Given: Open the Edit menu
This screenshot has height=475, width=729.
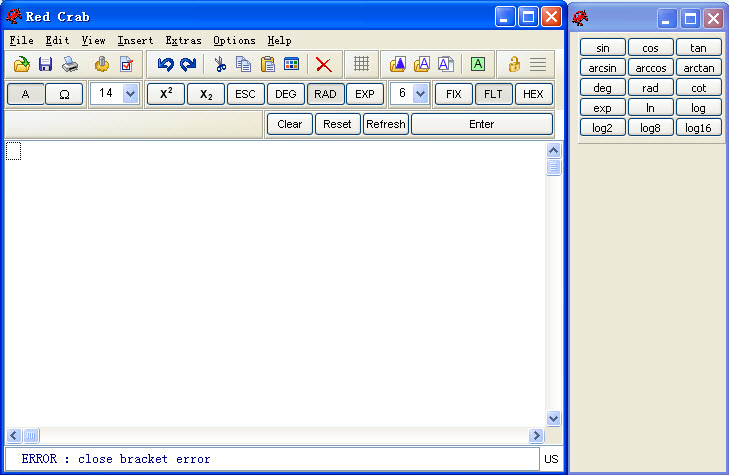Looking at the screenshot, I should (57, 40).
